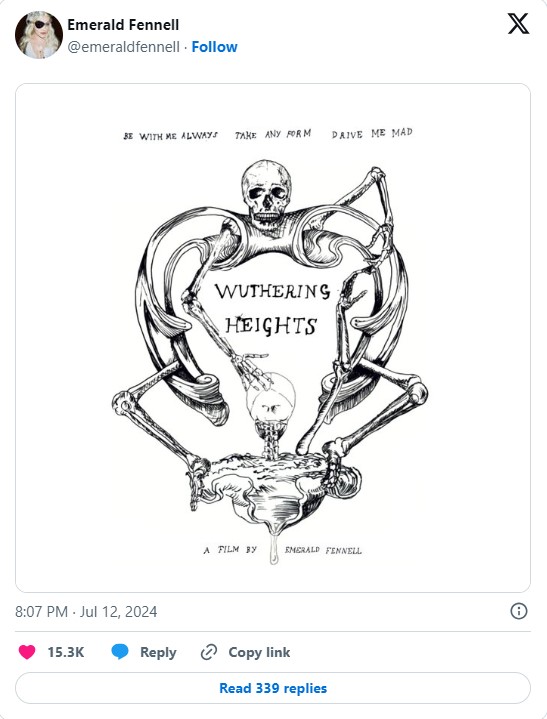The height and width of the screenshot is (719, 547).
Task: Open the X logo icon
Action: click(518, 23)
